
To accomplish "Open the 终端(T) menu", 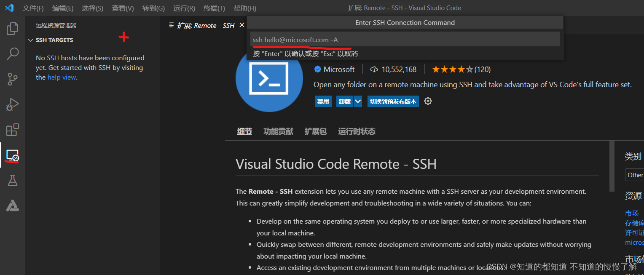I will (214, 8).
